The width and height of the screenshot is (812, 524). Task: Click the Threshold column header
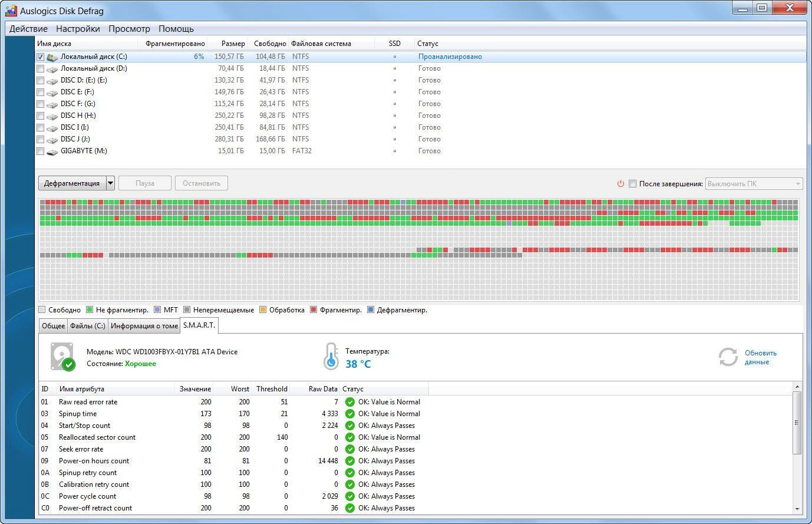click(x=271, y=389)
